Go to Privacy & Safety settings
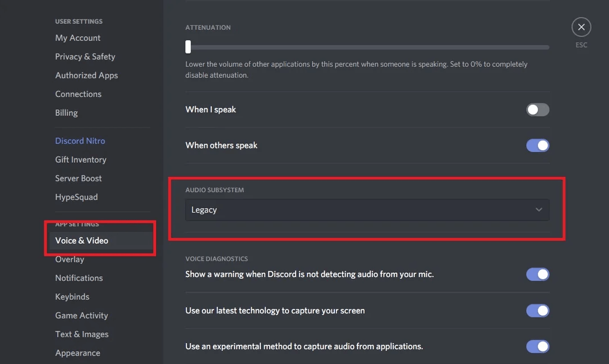 click(x=85, y=57)
